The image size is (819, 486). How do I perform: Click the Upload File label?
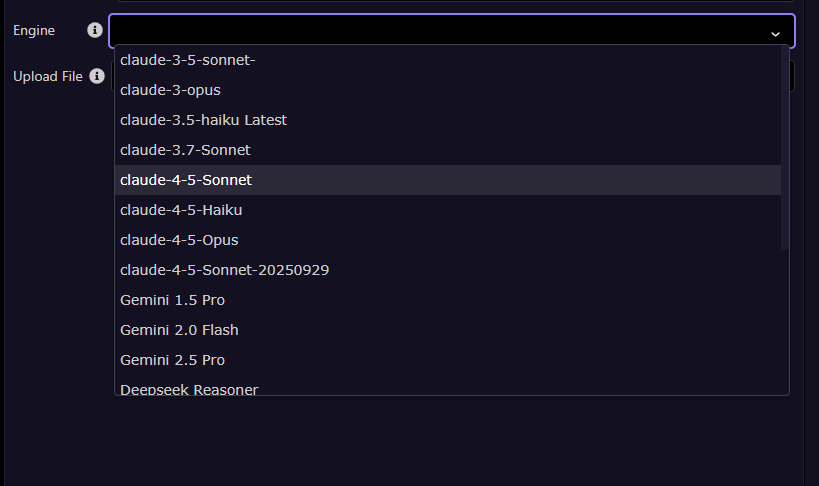(48, 76)
